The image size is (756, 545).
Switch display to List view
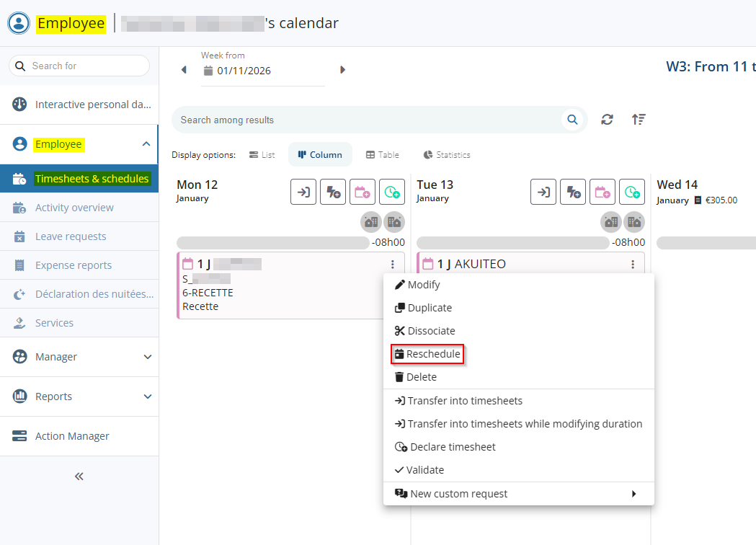pos(262,155)
